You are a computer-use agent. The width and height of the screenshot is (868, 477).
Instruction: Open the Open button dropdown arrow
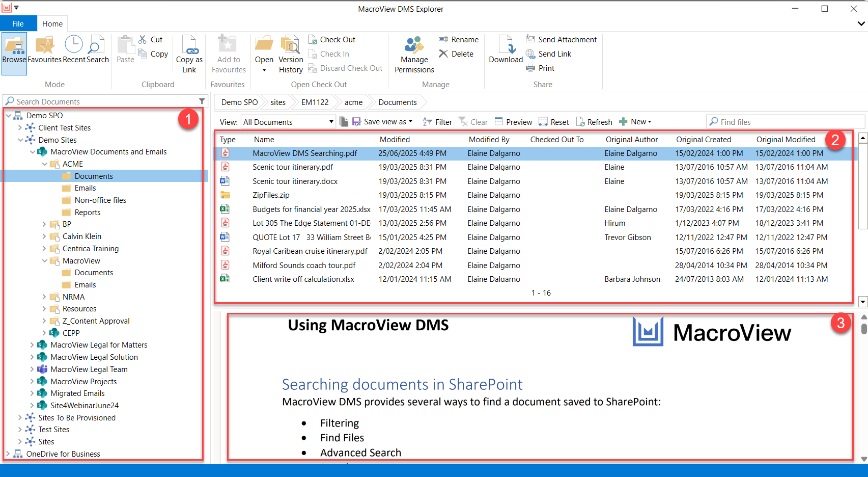[264, 70]
